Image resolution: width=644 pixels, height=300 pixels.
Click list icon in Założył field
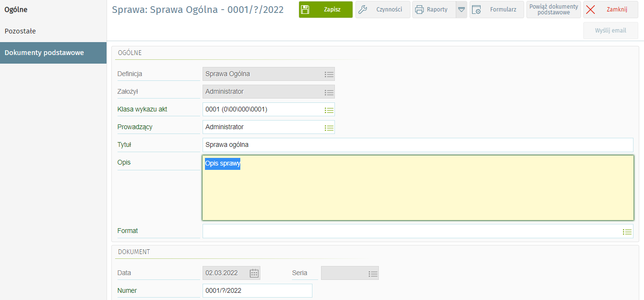coord(329,92)
